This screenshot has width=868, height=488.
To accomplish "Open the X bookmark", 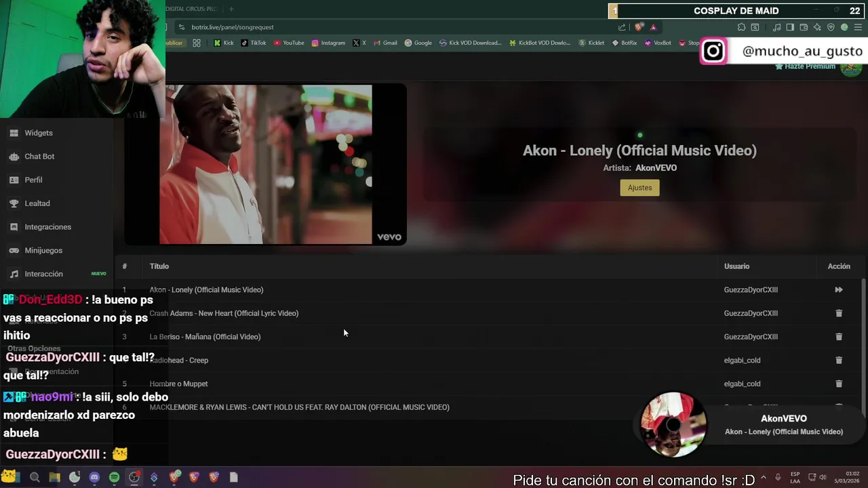I will point(359,43).
